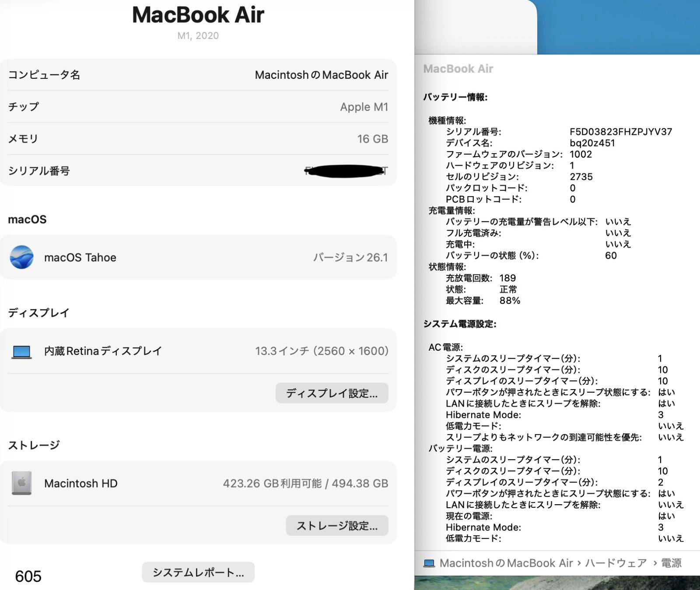This screenshot has height=590, width=700.
Task: Click the built-in Retina display laptop icon
Action: [21, 351]
